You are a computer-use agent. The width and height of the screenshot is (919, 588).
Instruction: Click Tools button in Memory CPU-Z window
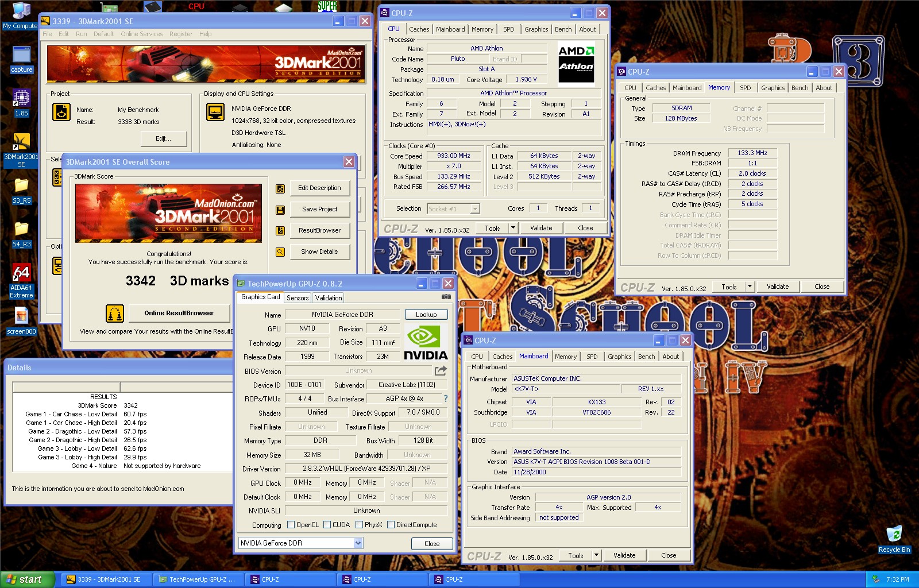(x=729, y=287)
